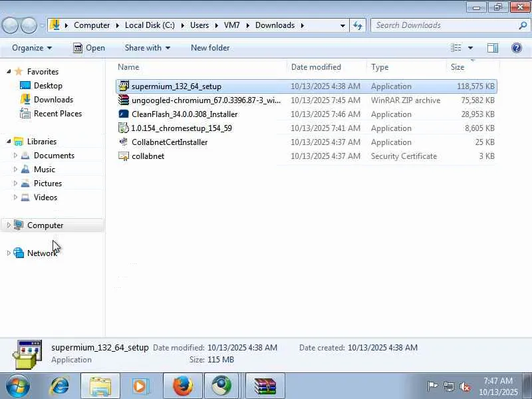Show the preview pane

[492, 48]
